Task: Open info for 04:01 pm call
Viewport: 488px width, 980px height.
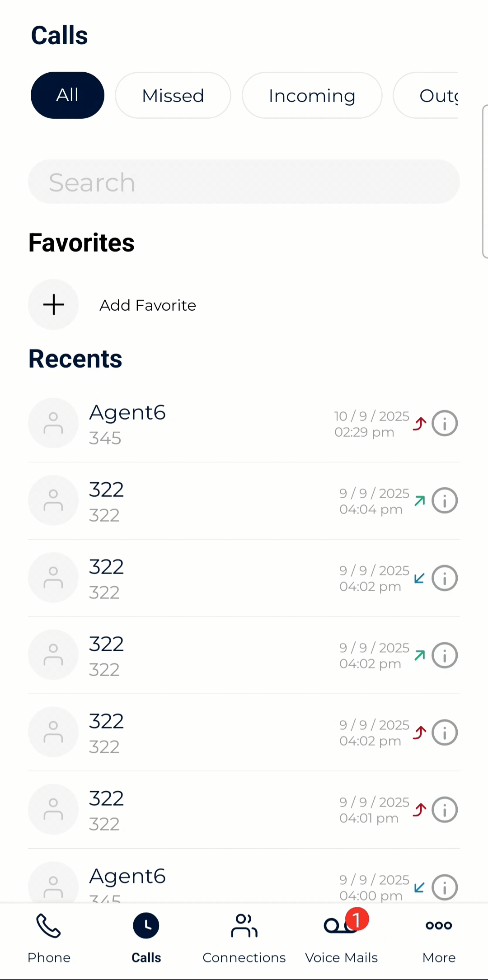Action: [445, 809]
